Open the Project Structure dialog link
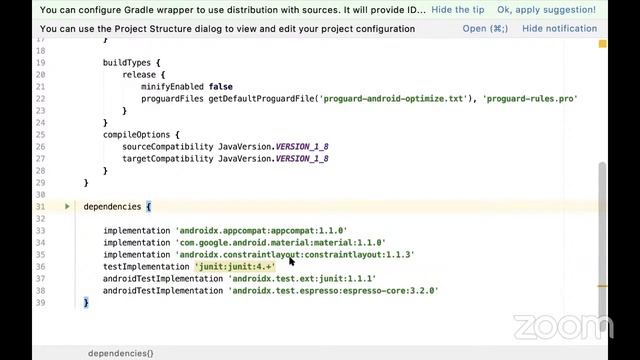 (x=485, y=29)
